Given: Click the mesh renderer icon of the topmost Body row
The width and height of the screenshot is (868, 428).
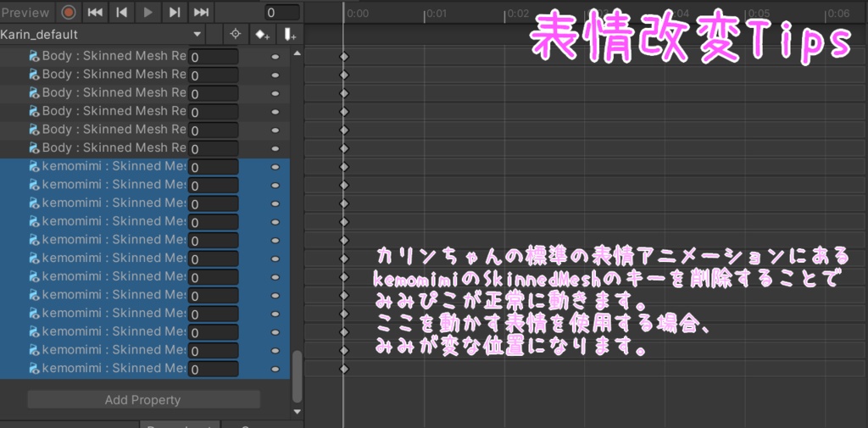Looking at the screenshot, I should tap(34, 57).
